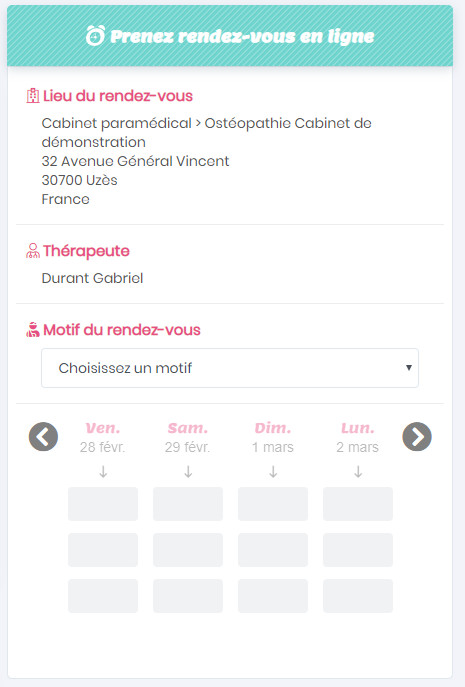
Task: Select the Sam. 29 févr. day header
Action: pyautogui.click(x=188, y=437)
